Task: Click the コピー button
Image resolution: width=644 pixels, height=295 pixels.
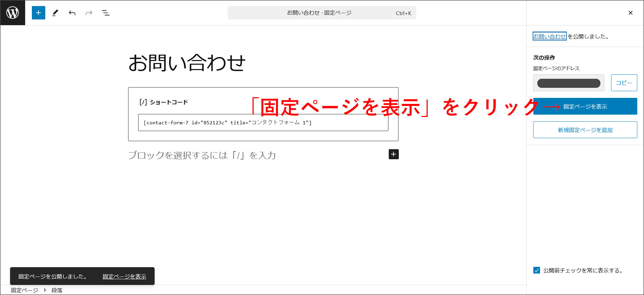Action: click(624, 83)
